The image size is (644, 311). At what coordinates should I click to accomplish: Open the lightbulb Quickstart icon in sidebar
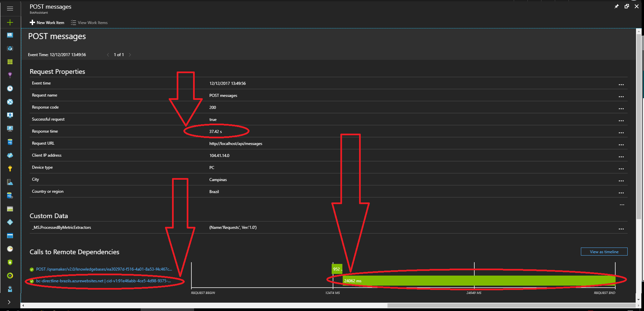[10, 74]
